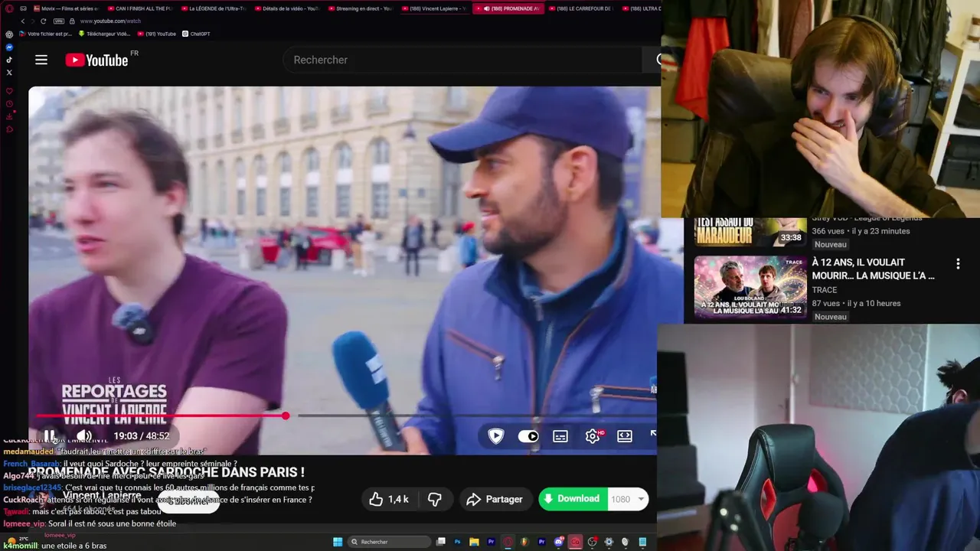The width and height of the screenshot is (980, 551).
Task: Open the YouTube hamburger guide menu
Action: [41, 60]
